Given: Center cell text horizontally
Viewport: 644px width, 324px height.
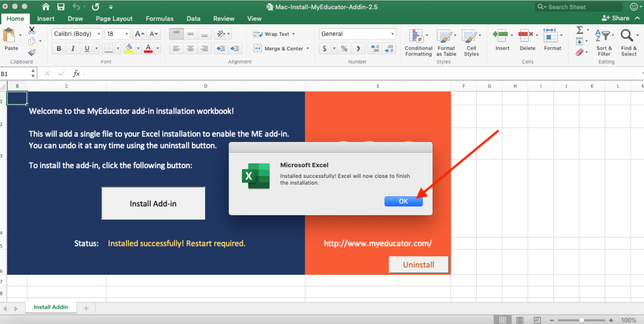Looking at the screenshot, I should (190, 48).
